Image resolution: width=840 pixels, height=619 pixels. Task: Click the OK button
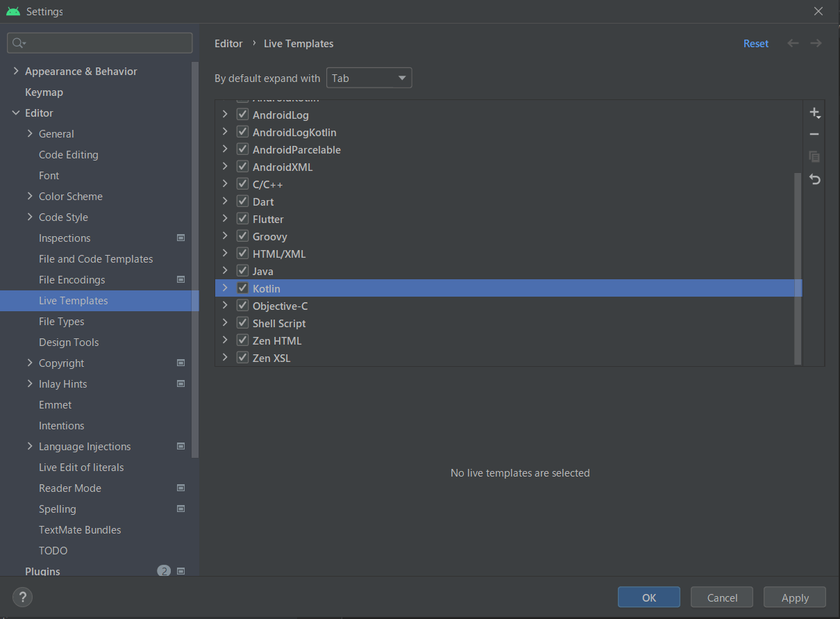(x=649, y=597)
